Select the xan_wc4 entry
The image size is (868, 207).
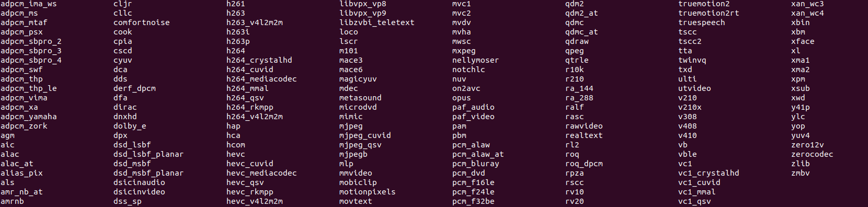(x=807, y=13)
